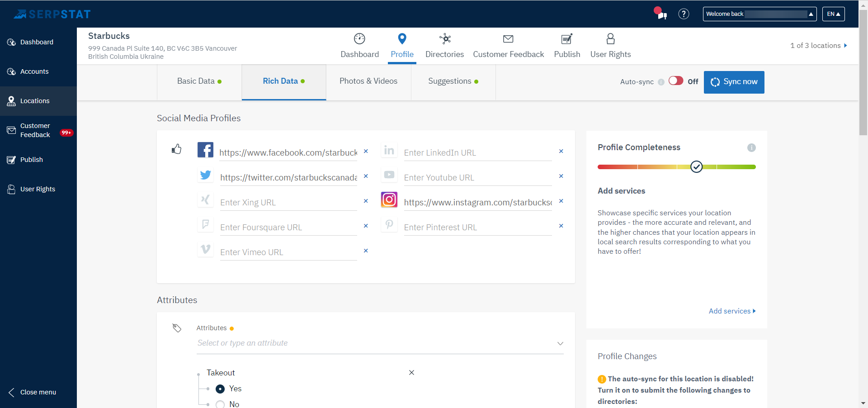Click the page vertical scrollbar
The width and height of the screenshot is (868, 408).
[863, 72]
